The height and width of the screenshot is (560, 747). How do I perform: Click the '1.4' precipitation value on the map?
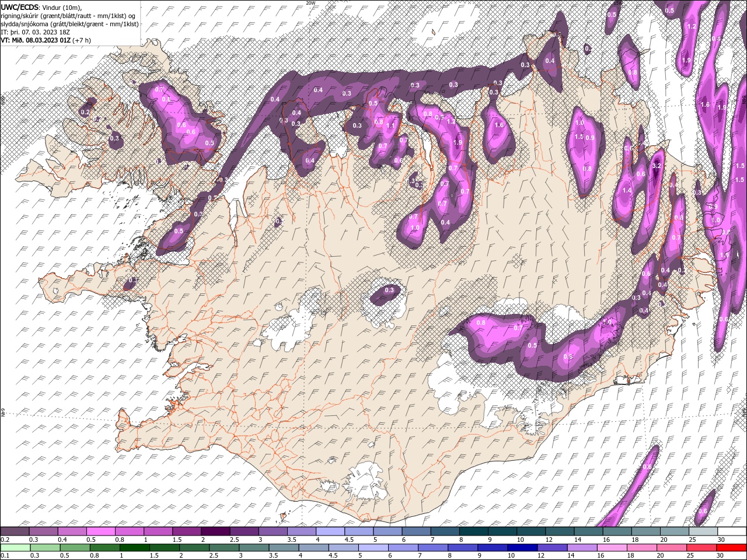point(627,191)
